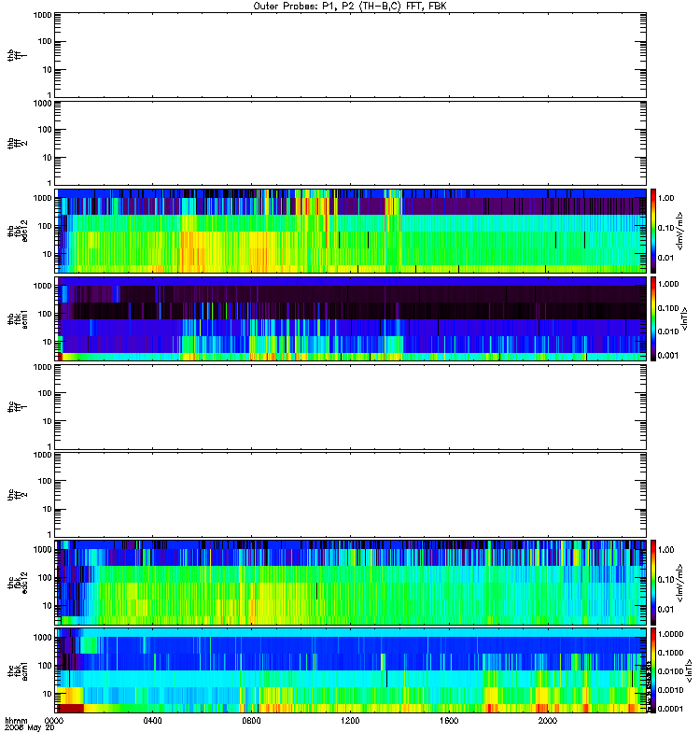Click the 10 tick label of thb fff 2 panel
Screen dimensions: 700x747
pyautogui.click(x=47, y=158)
